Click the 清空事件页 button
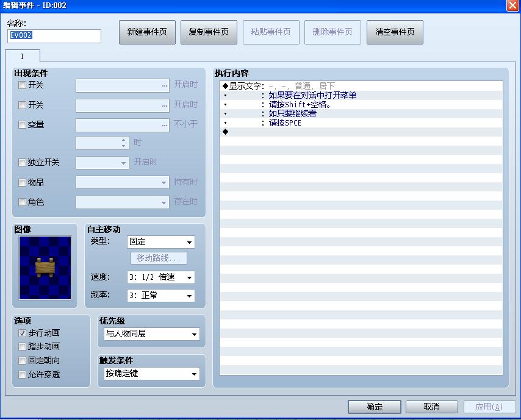This screenshot has width=521, height=420. click(395, 32)
